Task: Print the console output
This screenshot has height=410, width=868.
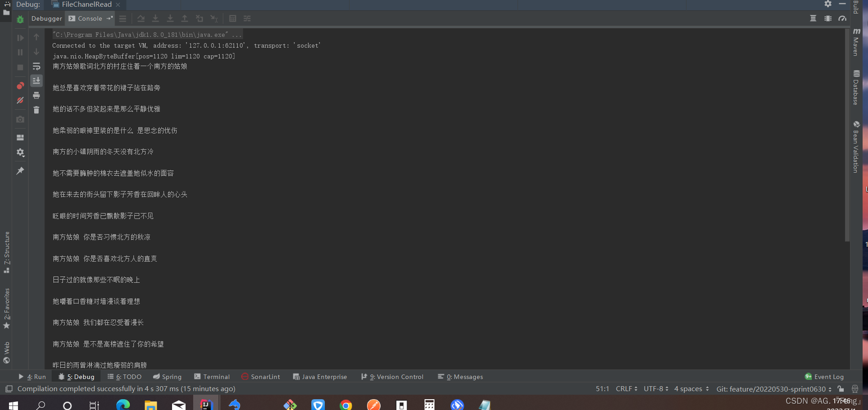Action: point(36,95)
